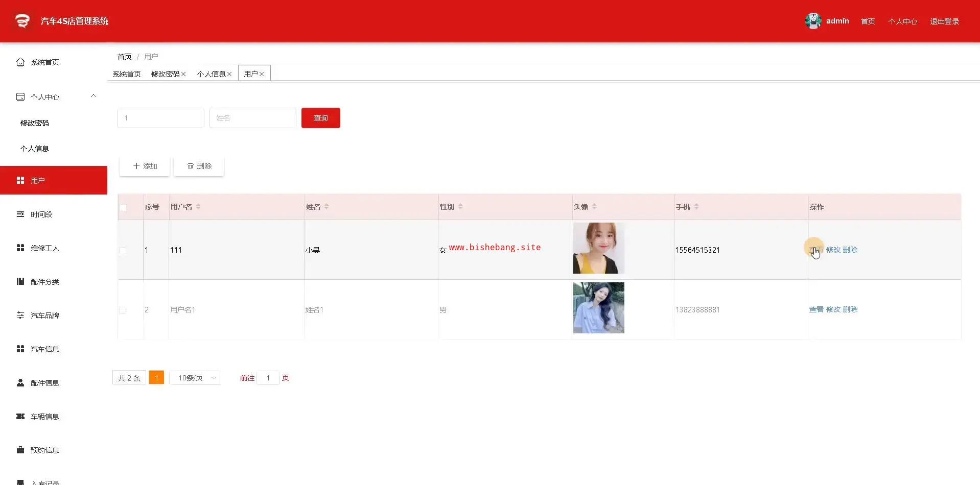
Task: Select the highlighted 用户 sidebar item icon
Action: pyautogui.click(x=20, y=180)
